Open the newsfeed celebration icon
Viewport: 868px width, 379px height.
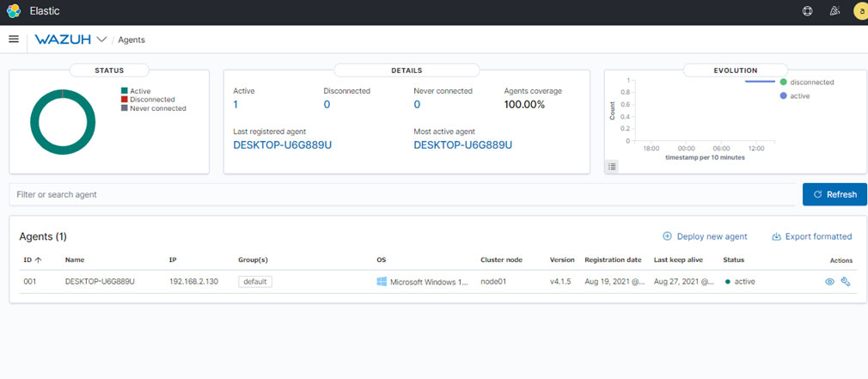(x=836, y=11)
